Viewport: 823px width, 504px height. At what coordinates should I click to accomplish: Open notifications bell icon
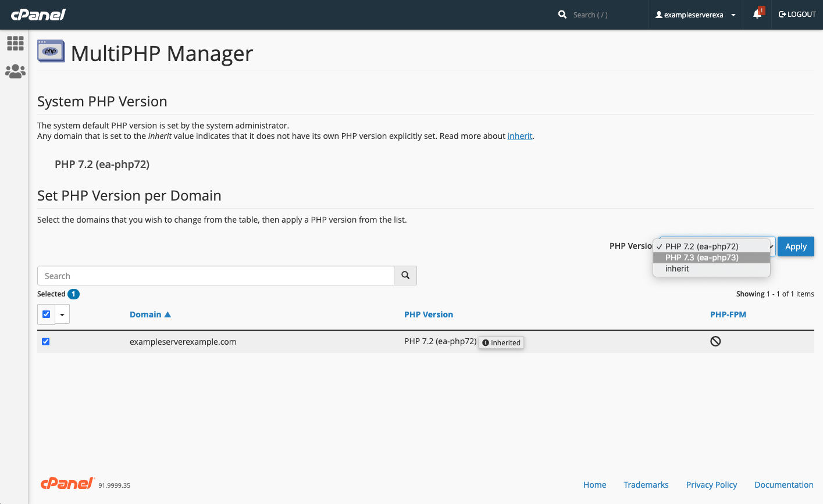pos(757,14)
